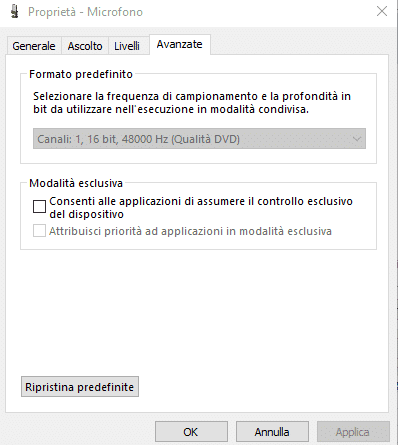Screen dimensions: 398x445
Task: Expand the format dropdown chevron arrow
Action: 357,139
